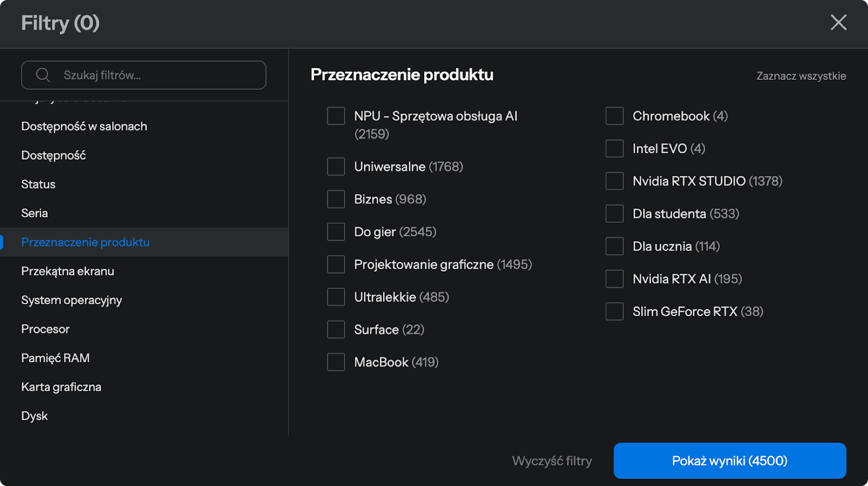Enable the Biznes filter checkbox
The width and height of the screenshot is (868, 486).
tap(336, 199)
